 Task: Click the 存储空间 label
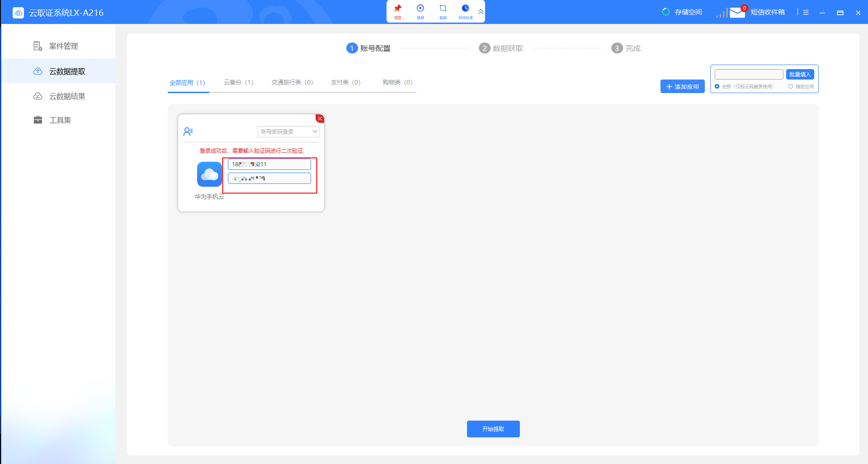pyautogui.click(x=689, y=12)
